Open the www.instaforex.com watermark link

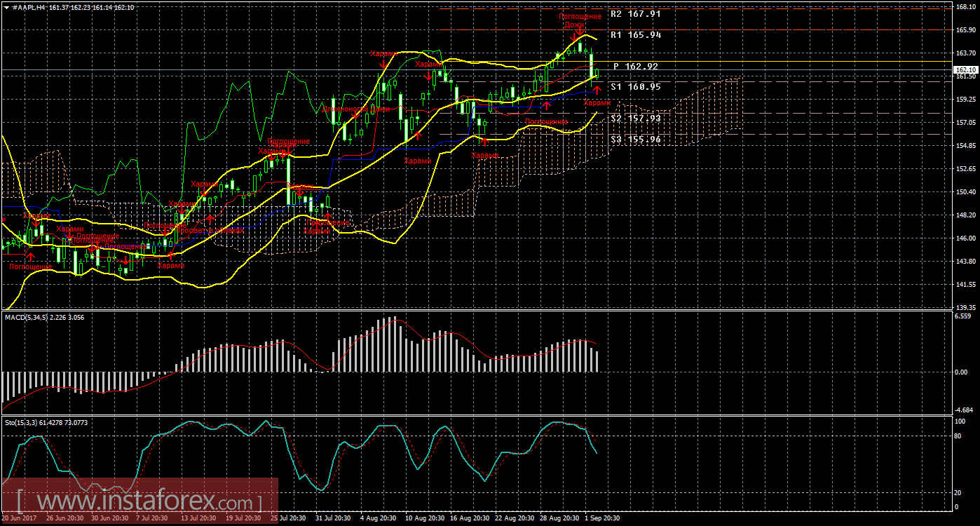coord(139,502)
